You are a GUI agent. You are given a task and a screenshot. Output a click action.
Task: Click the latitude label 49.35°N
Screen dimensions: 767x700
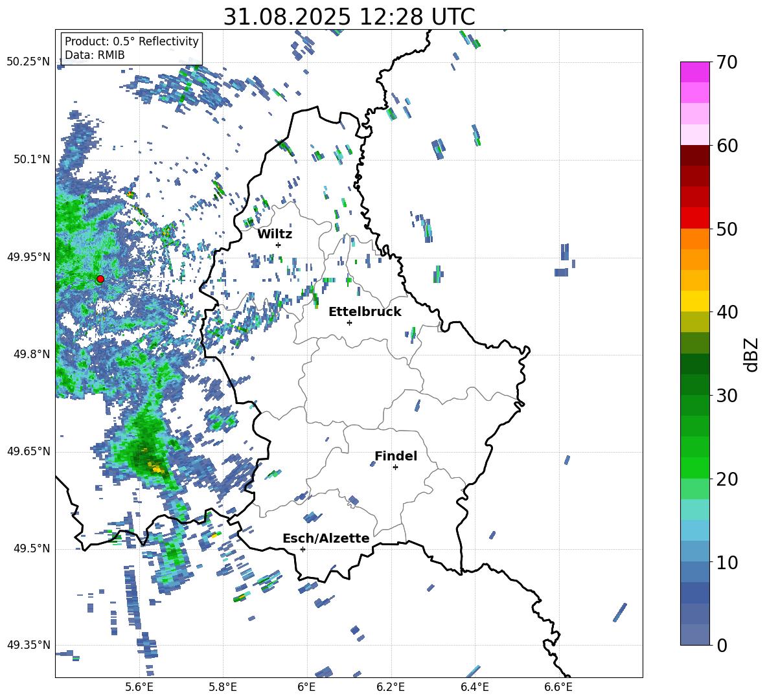(x=29, y=645)
